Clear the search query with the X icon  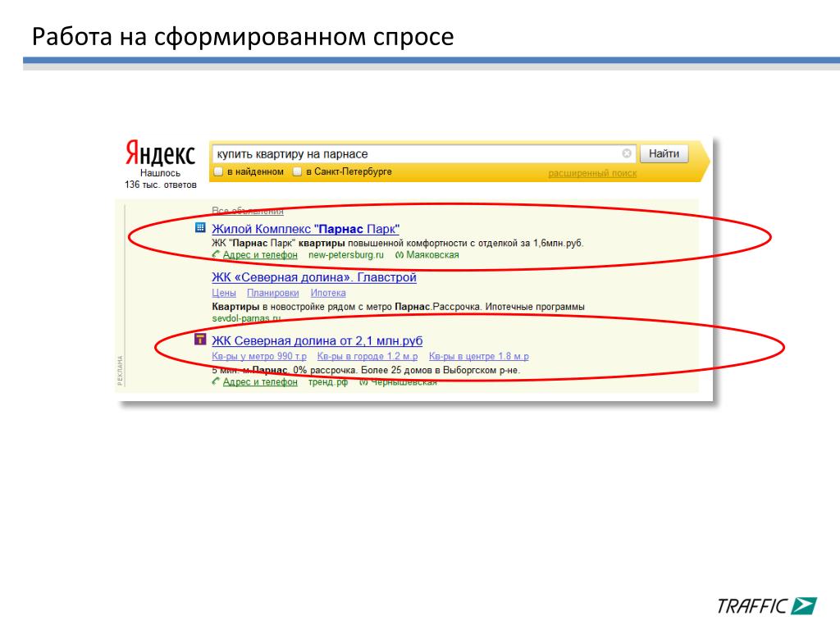[626, 153]
